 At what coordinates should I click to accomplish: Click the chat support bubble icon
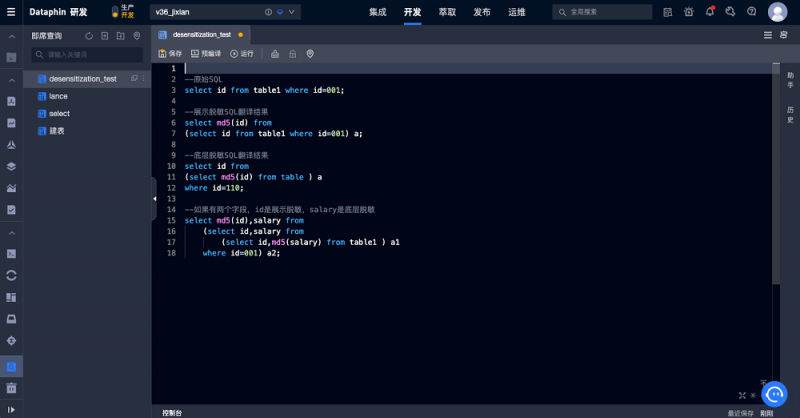[x=777, y=392]
